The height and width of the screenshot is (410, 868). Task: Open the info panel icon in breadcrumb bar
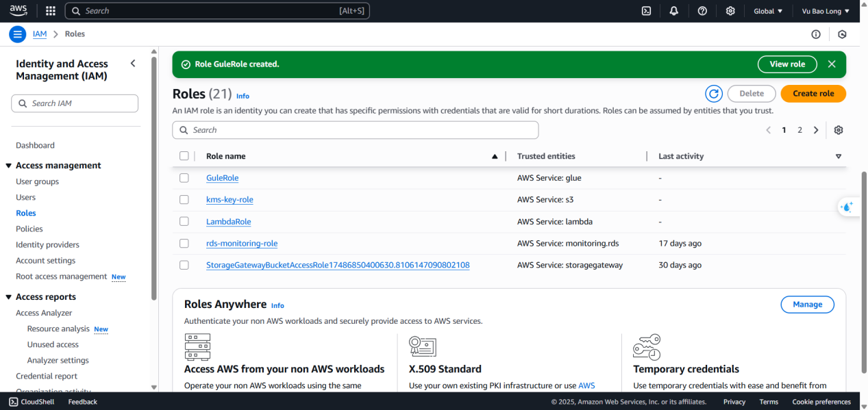[816, 34]
